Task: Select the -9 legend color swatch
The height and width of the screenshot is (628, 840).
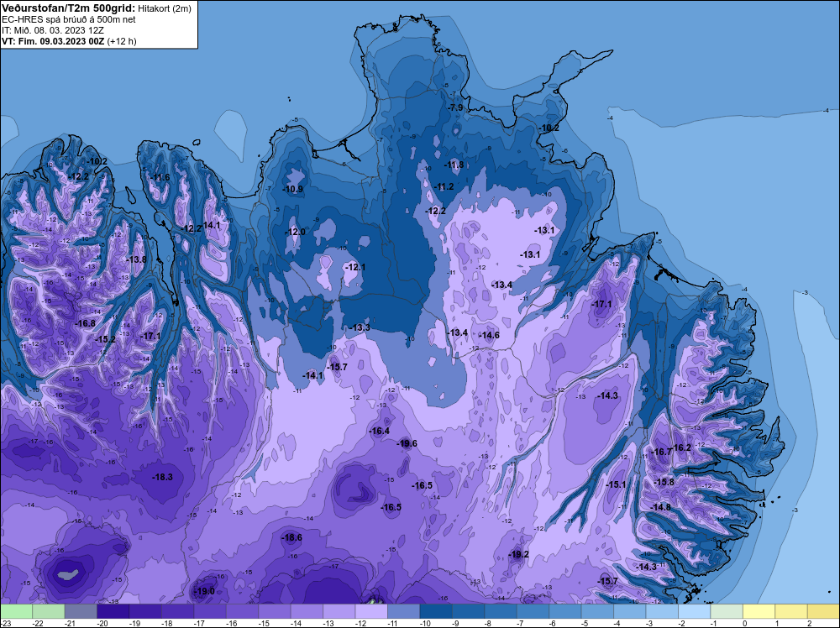Action: [x=468, y=611]
